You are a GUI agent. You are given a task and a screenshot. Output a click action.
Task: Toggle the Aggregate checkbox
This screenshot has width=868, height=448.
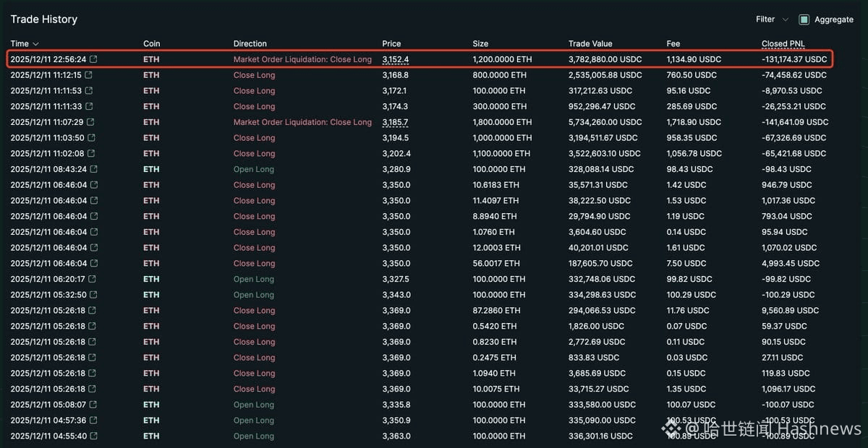click(804, 20)
